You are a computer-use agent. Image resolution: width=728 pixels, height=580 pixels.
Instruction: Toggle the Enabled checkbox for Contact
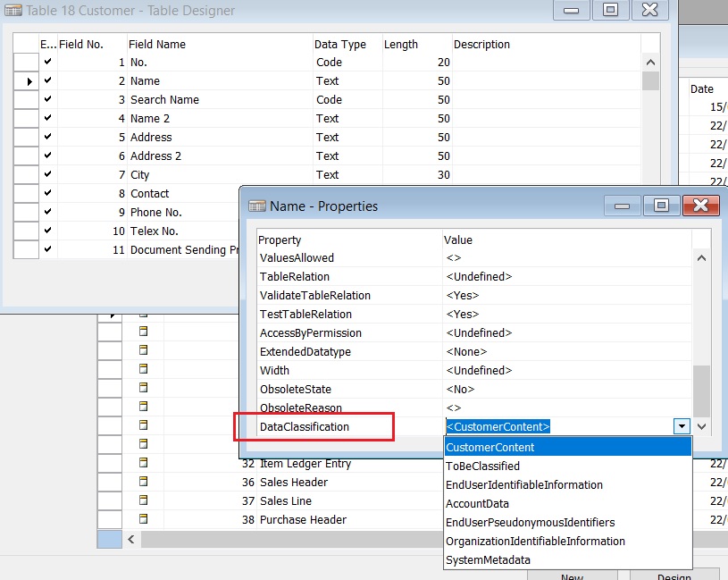[49, 193]
